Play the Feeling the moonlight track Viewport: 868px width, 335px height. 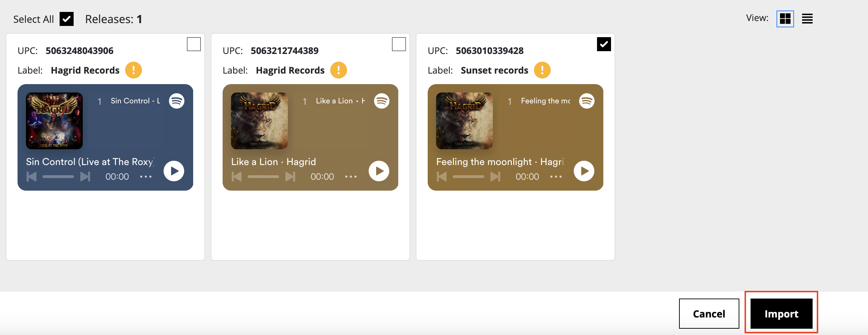(x=584, y=171)
